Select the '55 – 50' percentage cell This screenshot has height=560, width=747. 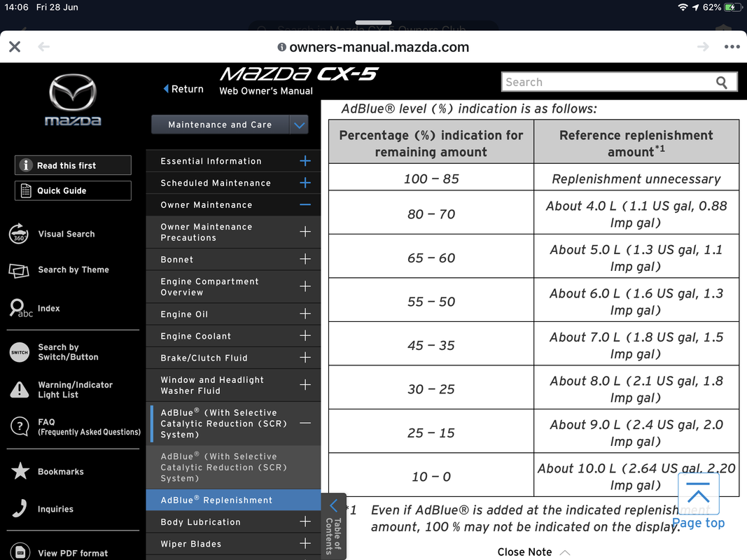point(431,302)
